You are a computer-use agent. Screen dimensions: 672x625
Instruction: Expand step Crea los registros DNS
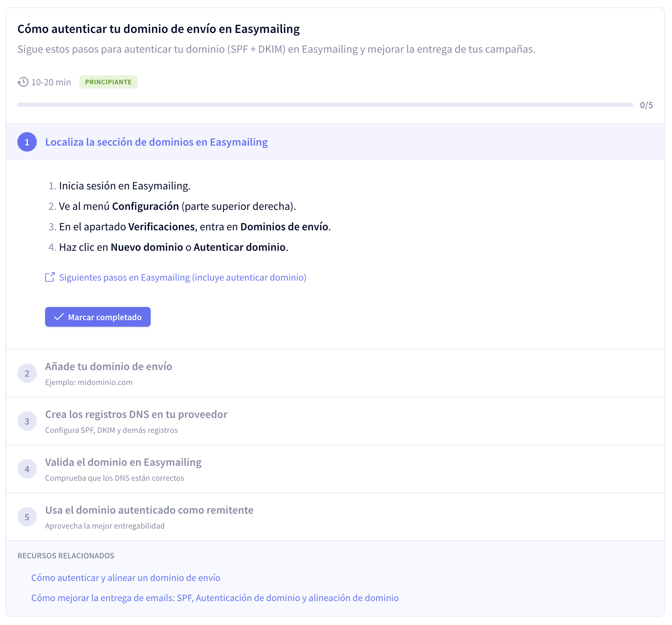[335, 421]
